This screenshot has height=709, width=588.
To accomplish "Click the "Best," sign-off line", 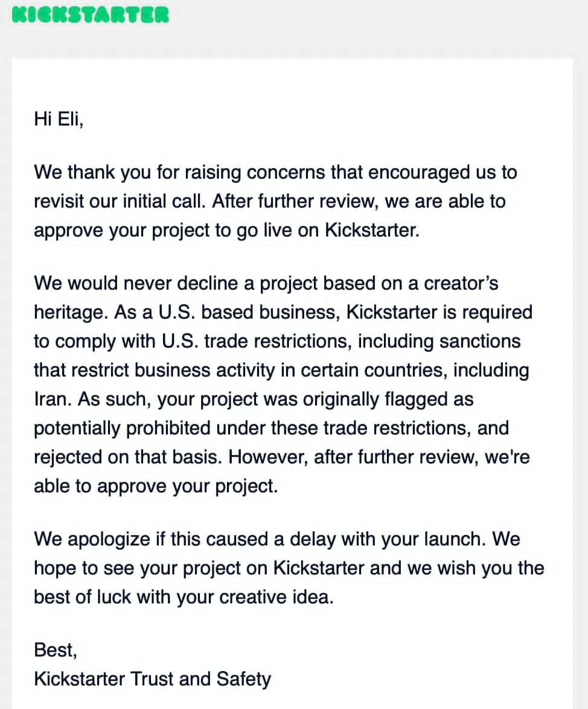I will 56,650.
